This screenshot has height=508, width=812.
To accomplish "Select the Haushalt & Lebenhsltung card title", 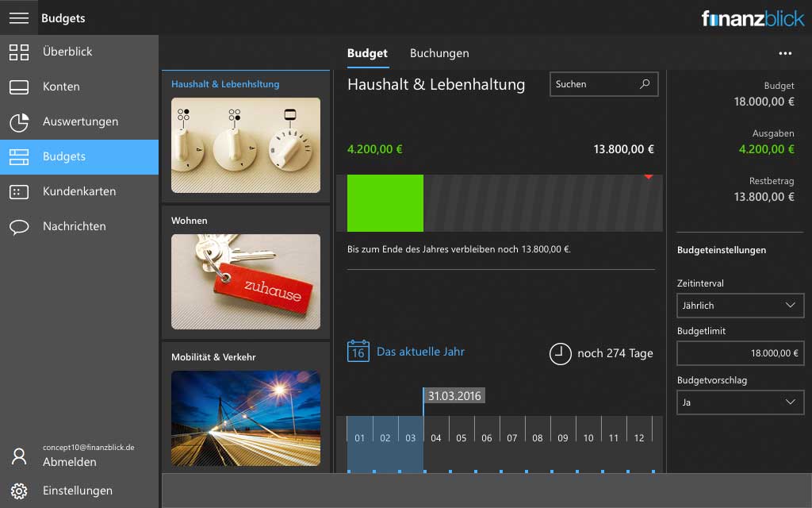I will coord(225,84).
